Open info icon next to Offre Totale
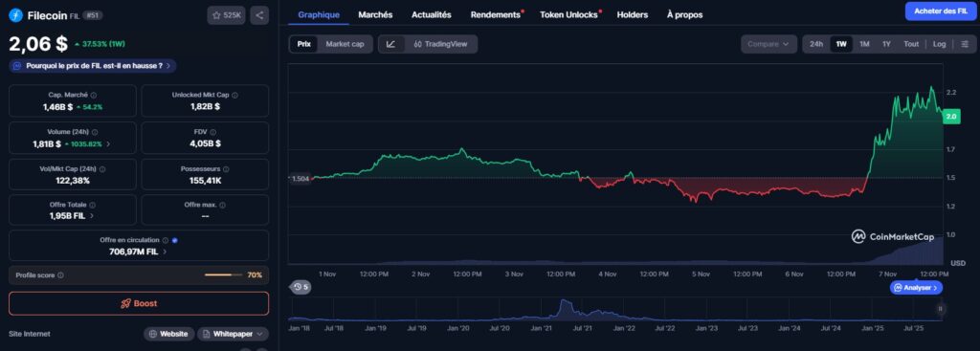 [x=93, y=205]
